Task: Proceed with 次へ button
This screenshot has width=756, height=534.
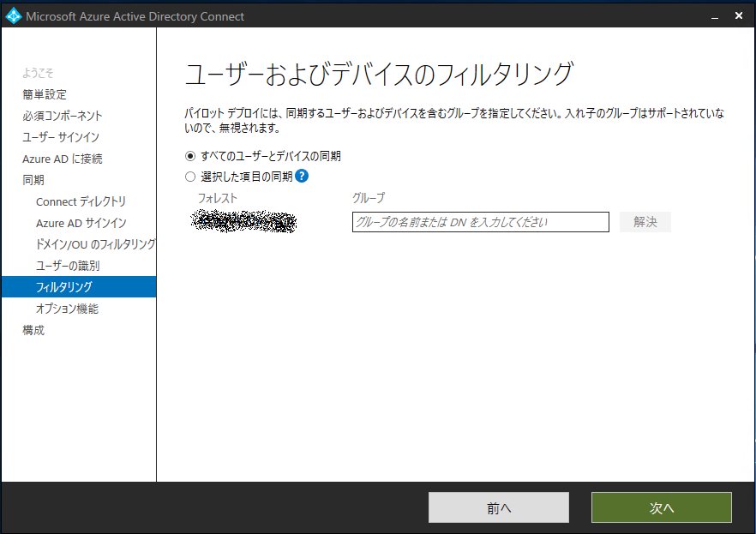Action: click(662, 507)
